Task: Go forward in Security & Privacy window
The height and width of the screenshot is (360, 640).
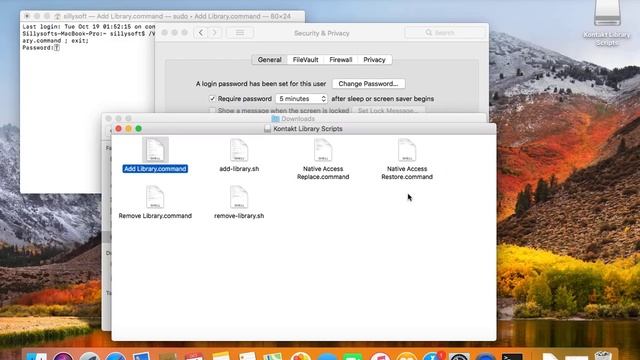Action: [215, 33]
